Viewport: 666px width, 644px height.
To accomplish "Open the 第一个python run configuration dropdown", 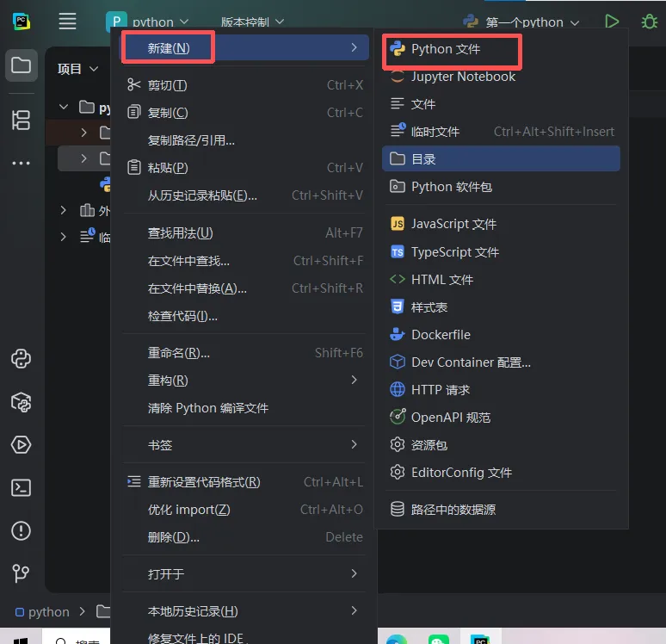I will (521, 22).
